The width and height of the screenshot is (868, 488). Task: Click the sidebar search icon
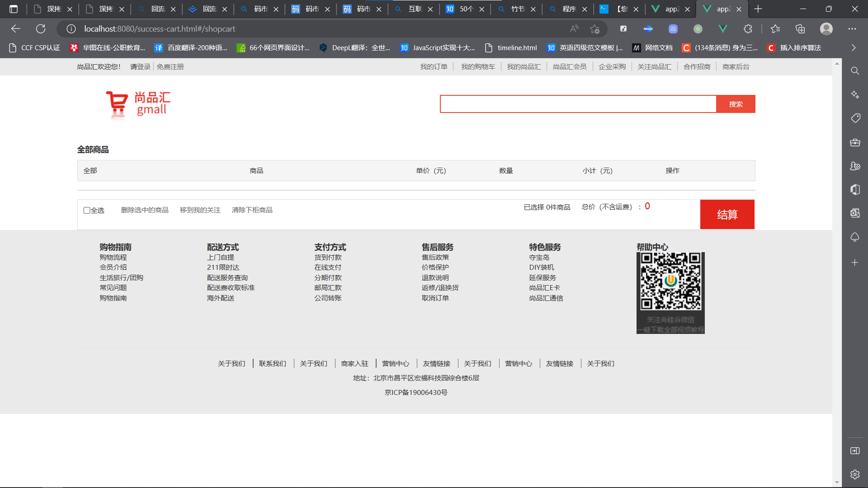click(x=855, y=71)
